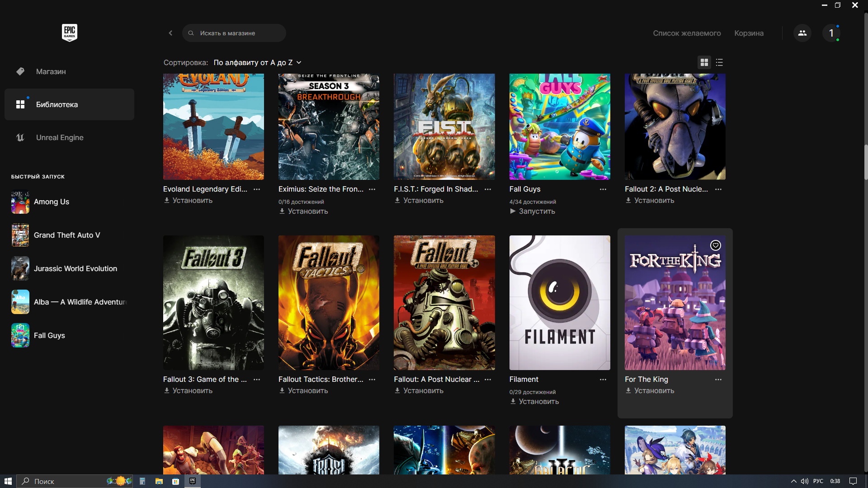Image resolution: width=868 pixels, height=488 pixels.
Task: Click the Epic Games logo
Action: (69, 33)
